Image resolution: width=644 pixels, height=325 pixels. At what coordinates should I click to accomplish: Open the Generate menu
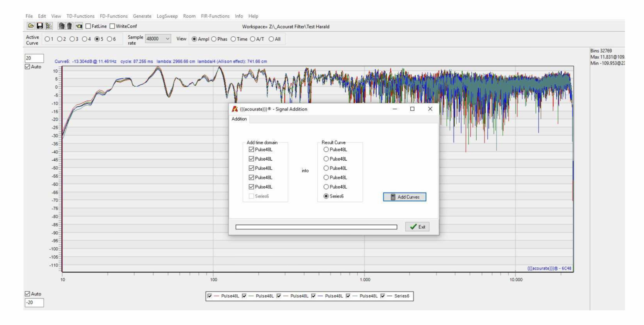(142, 16)
